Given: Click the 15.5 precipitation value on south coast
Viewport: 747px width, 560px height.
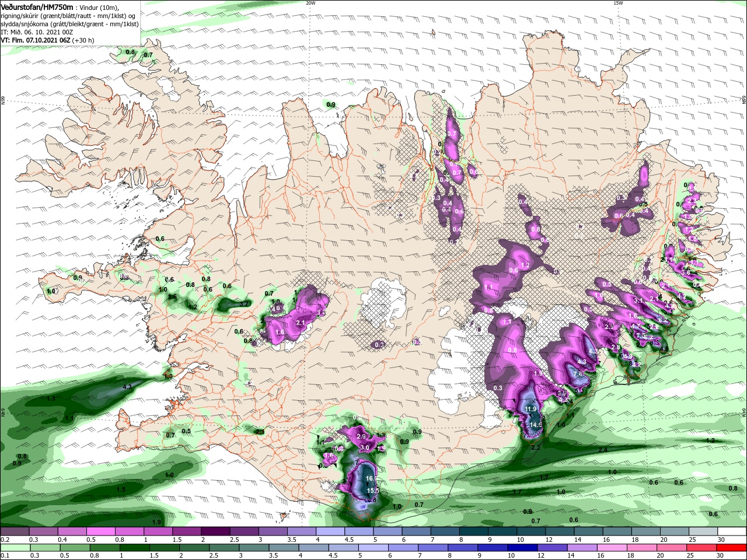Looking at the screenshot, I should point(373,491).
